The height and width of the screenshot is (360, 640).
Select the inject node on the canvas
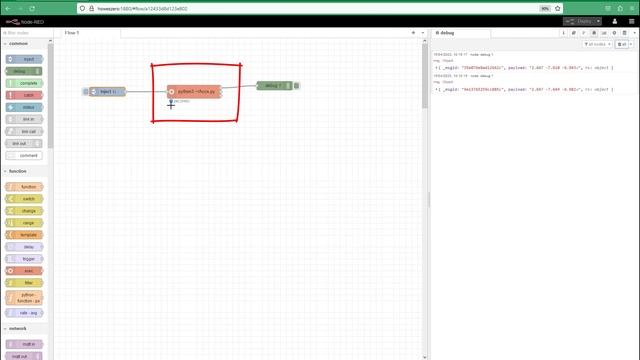coord(107,91)
